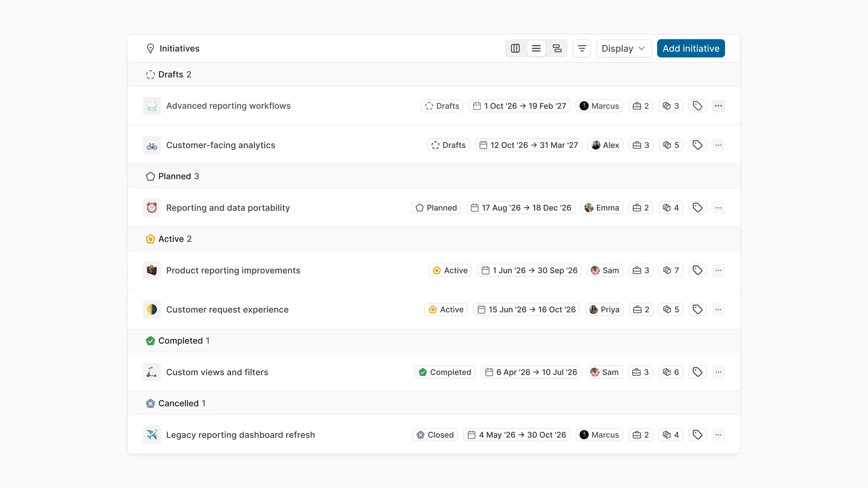Open tag icon on Advanced reporting workflows row

click(x=698, y=106)
